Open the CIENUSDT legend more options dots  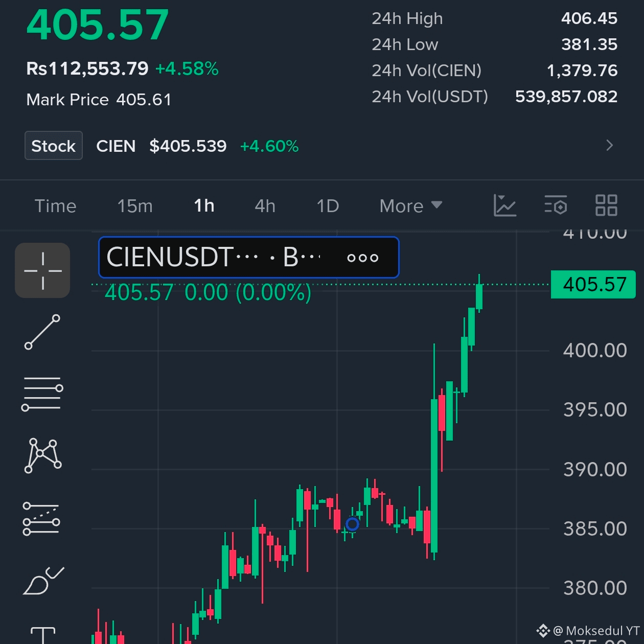click(x=362, y=258)
